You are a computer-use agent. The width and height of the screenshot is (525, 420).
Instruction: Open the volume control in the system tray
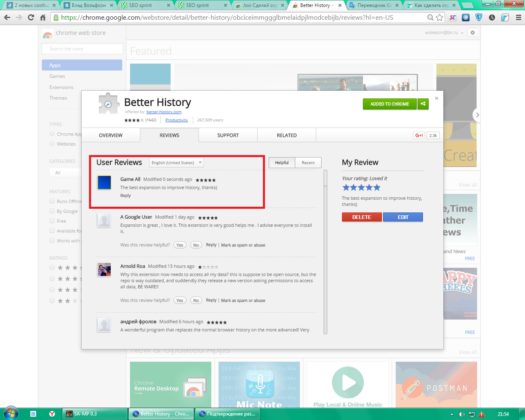(x=461, y=414)
